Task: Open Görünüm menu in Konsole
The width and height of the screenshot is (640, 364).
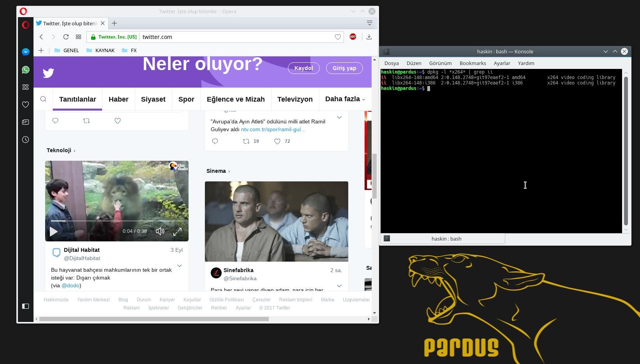Action: 441,63
